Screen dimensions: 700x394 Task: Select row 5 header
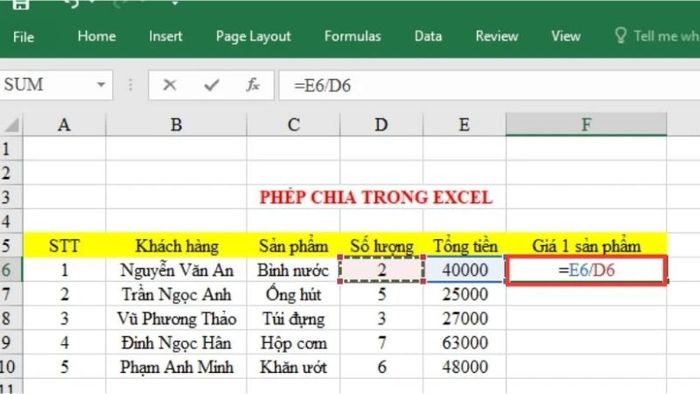point(11,245)
